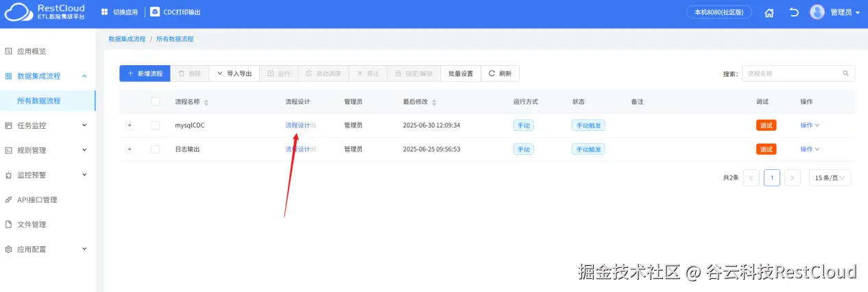This screenshot has height=292, width=868.
Task: Click the disabled 删除 button
Action: point(190,73)
